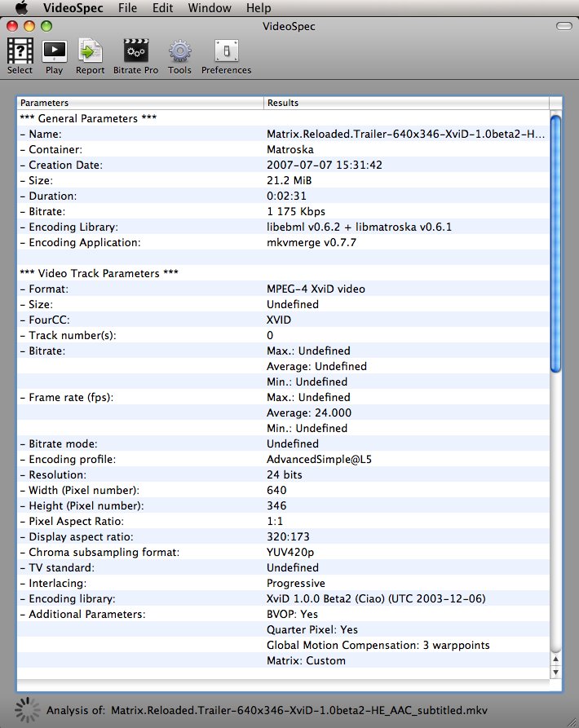The image size is (579, 728).
Task: Click Average: 24.000 frame rate value
Action: point(309,413)
